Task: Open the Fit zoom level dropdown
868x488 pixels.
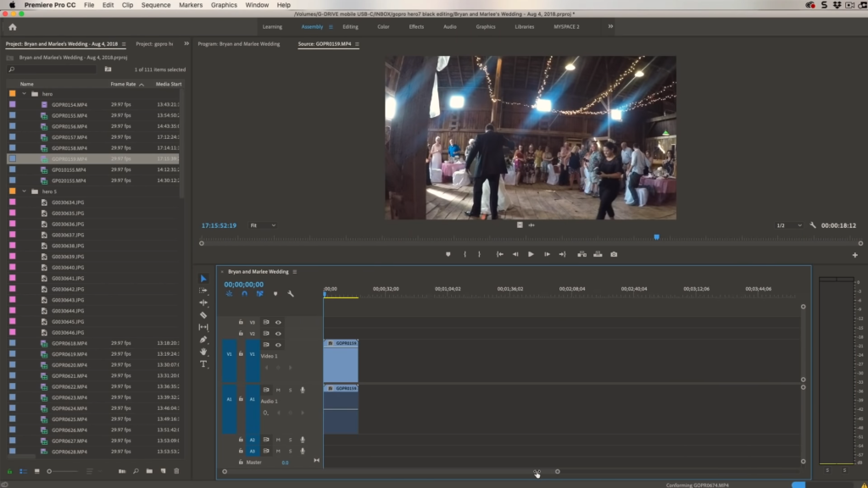Action: [x=262, y=225]
